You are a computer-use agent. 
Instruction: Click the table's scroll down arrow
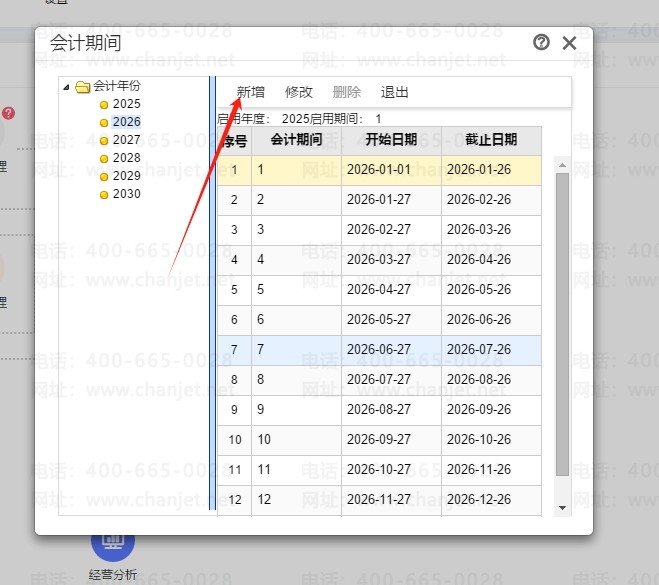click(562, 508)
